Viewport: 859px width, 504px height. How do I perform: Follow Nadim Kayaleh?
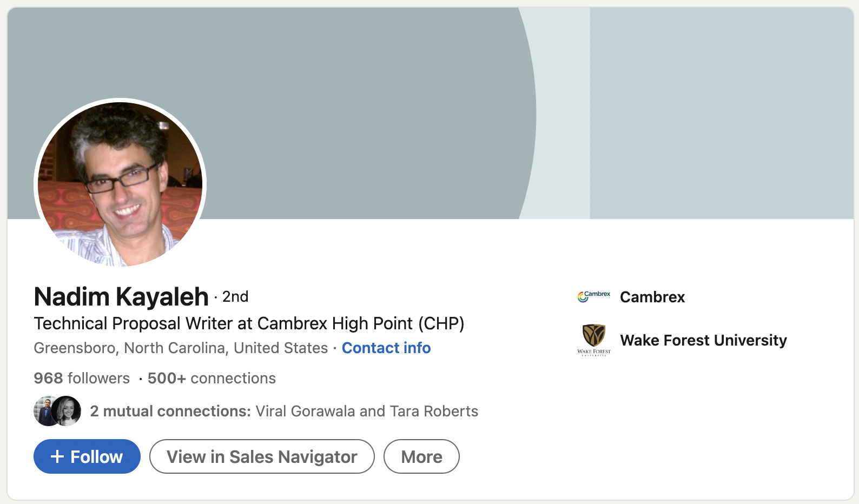(x=87, y=456)
